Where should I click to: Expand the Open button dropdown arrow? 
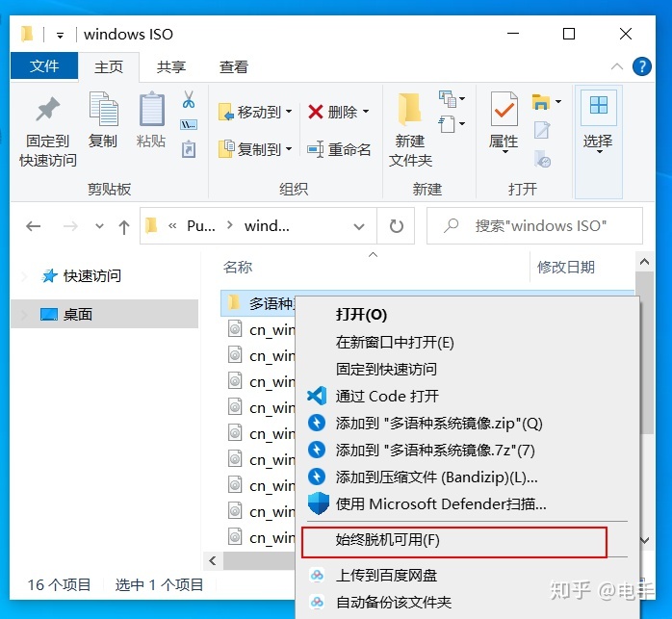pos(558,102)
